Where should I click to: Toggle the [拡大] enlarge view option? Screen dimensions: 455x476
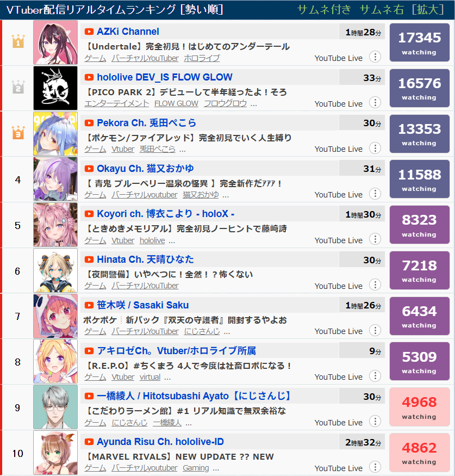point(428,10)
